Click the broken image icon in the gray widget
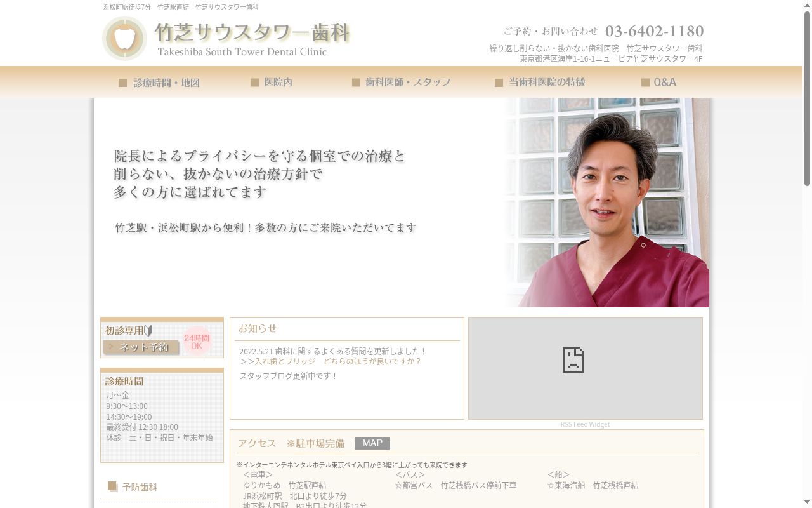Image resolution: width=812 pixels, height=508 pixels. pos(573,360)
